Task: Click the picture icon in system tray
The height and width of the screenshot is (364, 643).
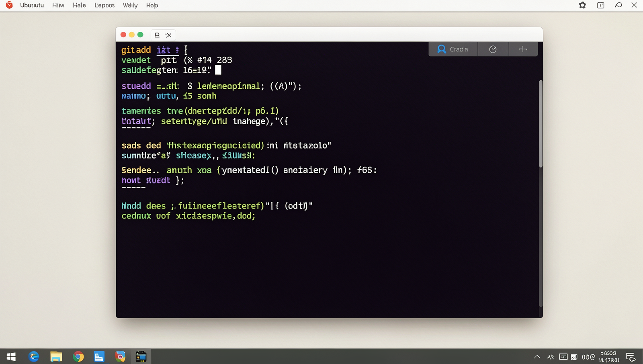Action: (574, 357)
